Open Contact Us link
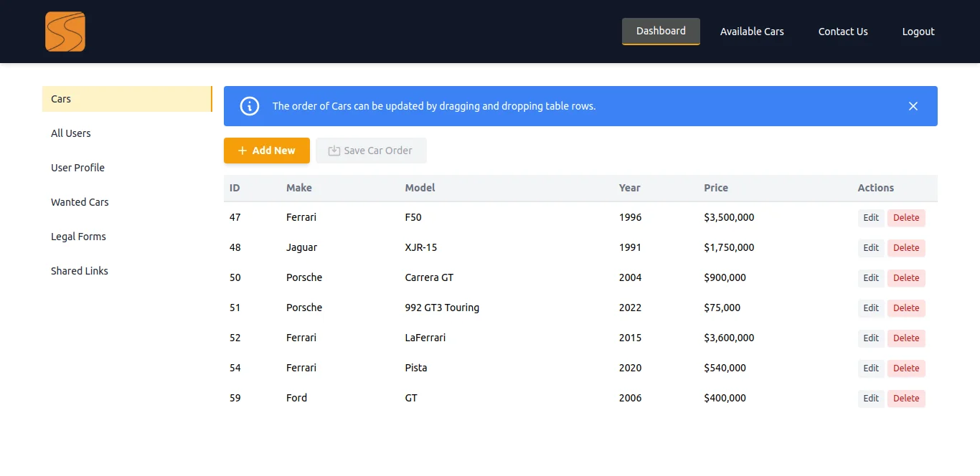The width and height of the screenshot is (980, 476). pos(843,32)
